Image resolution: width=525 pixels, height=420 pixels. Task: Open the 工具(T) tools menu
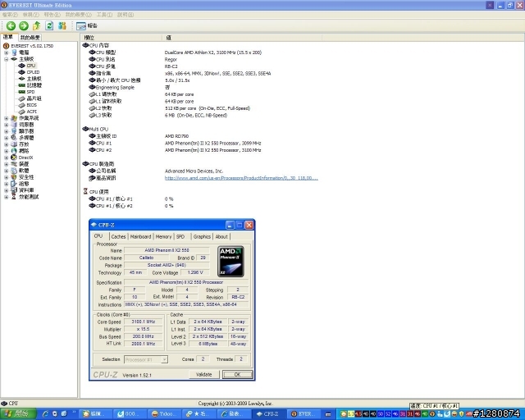(104, 15)
